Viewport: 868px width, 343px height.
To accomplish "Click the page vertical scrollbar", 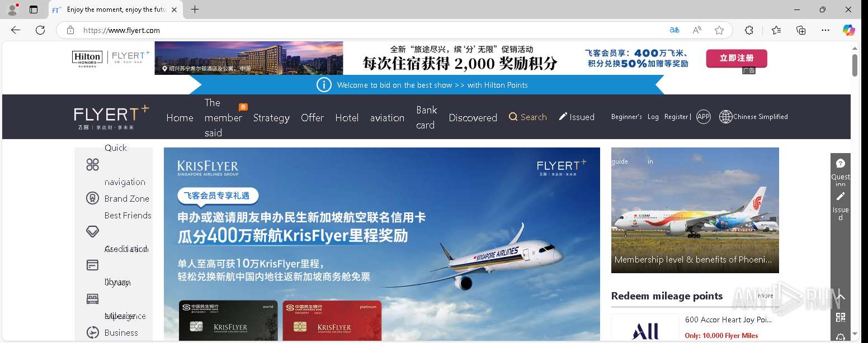I will [855, 190].
